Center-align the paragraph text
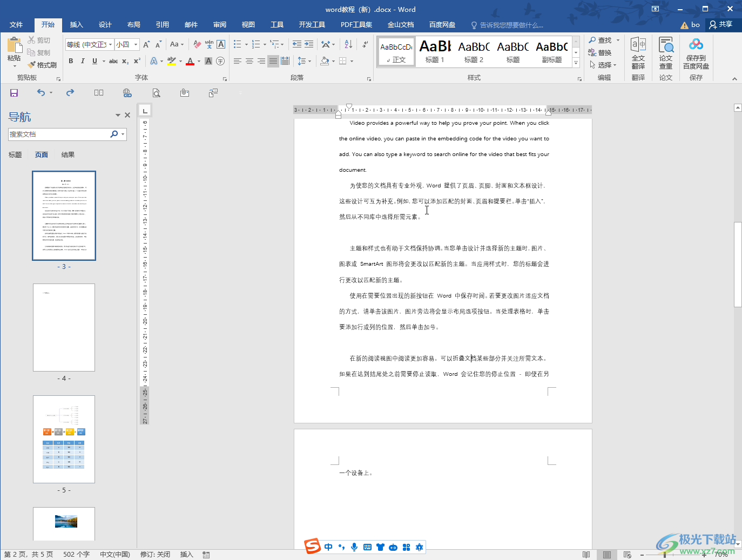This screenshot has width=742, height=560. click(249, 61)
